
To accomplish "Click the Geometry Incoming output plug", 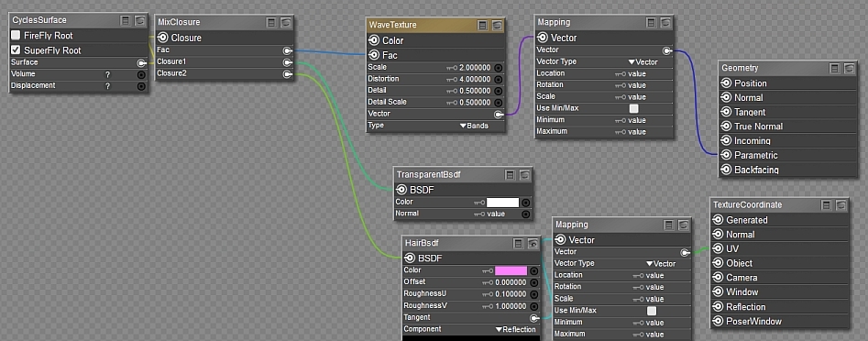I will click(726, 140).
